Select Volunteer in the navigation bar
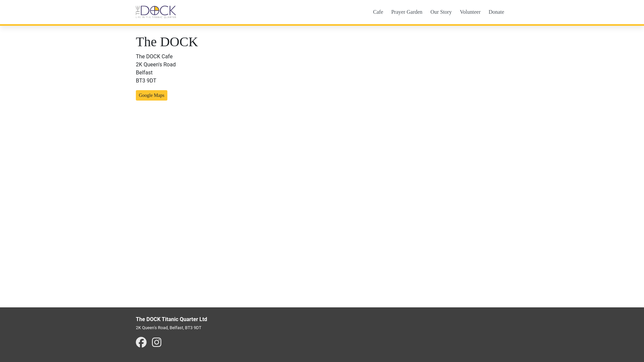This screenshot has width=644, height=362. pos(470,12)
